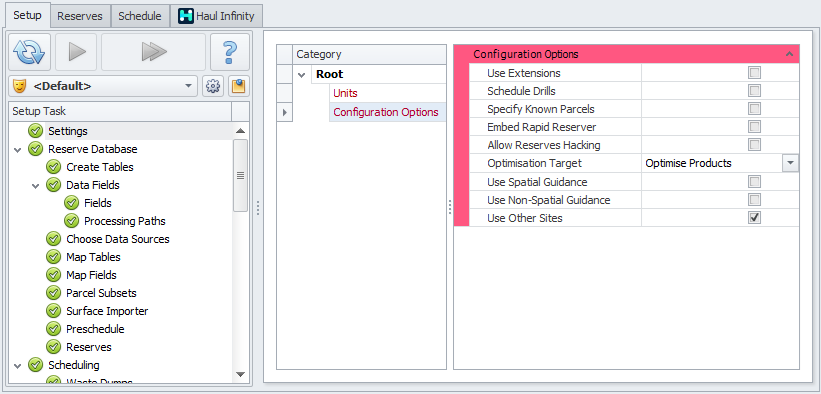Image resolution: width=821 pixels, height=394 pixels.
Task: Click the Haul Infinity tab logo icon
Action: tap(186, 16)
